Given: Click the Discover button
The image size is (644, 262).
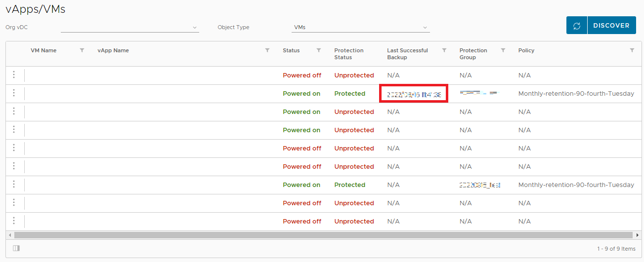Looking at the screenshot, I should (611, 26).
